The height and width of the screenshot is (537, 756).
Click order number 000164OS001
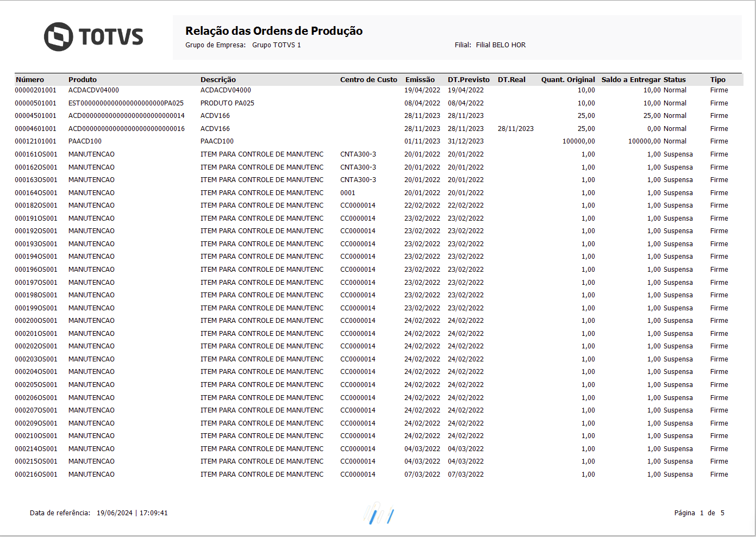36,193
